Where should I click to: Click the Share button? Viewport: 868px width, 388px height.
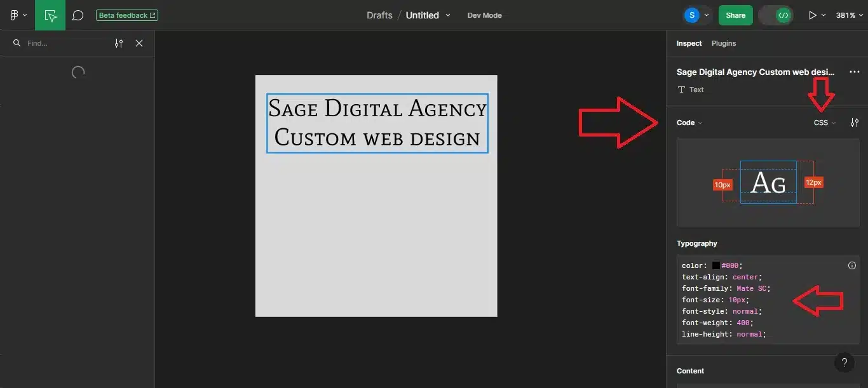tap(735, 15)
